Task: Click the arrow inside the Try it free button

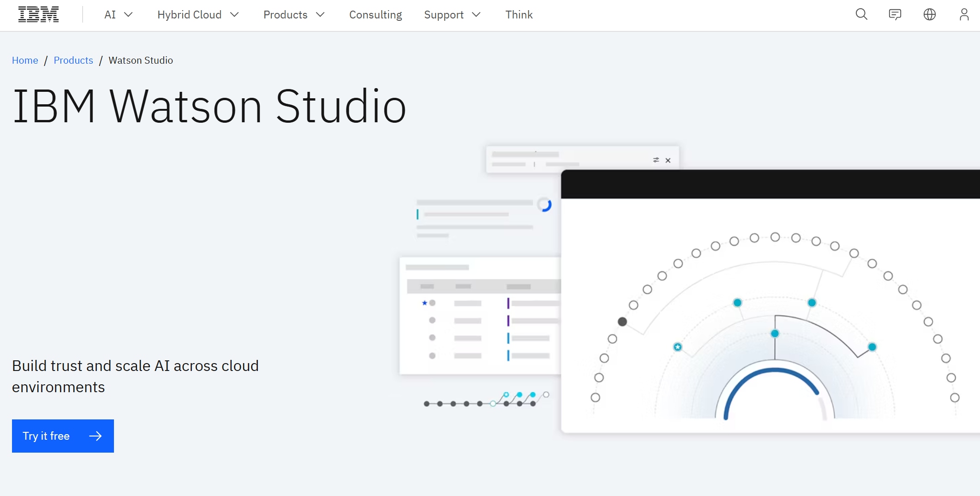Action: click(96, 436)
